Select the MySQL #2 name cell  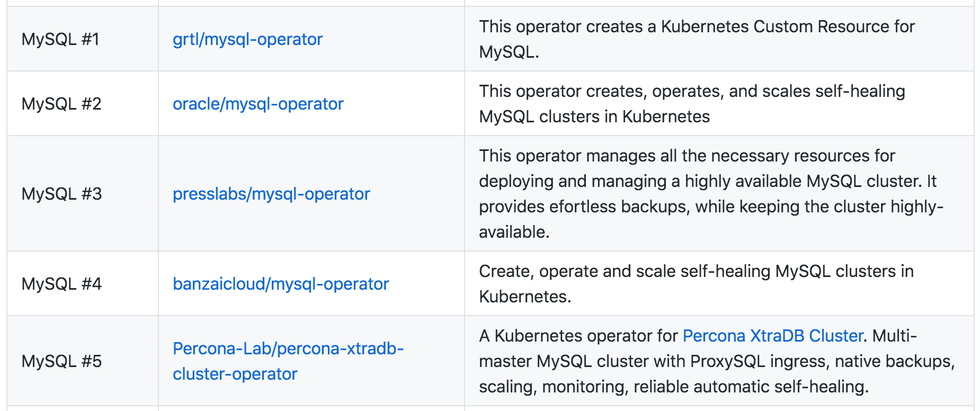83,104
